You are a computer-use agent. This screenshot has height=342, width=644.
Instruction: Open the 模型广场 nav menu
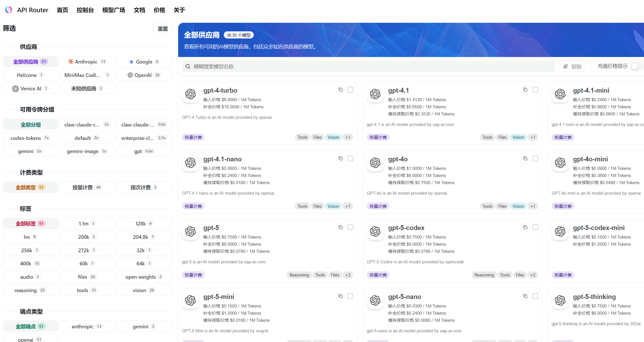pyautogui.click(x=114, y=10)
